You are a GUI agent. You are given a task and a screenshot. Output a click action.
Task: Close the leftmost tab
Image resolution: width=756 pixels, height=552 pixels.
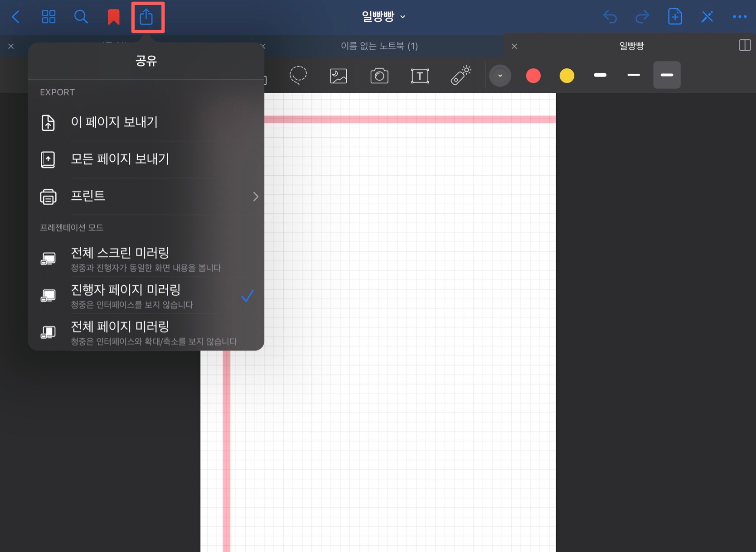(x=11, y=46)
